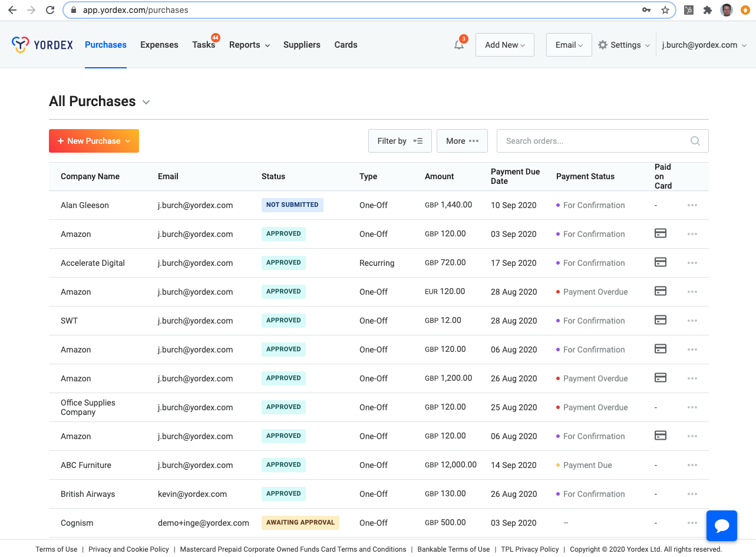756x557 pixels.
Task: Open Bankable Terms of Use link
Action: tap(454, 549)
